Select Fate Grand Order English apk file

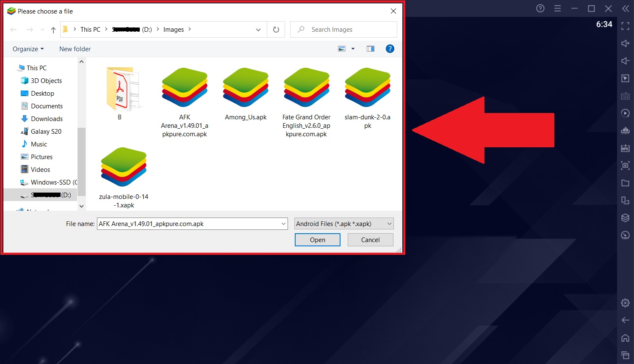[307, 102]
